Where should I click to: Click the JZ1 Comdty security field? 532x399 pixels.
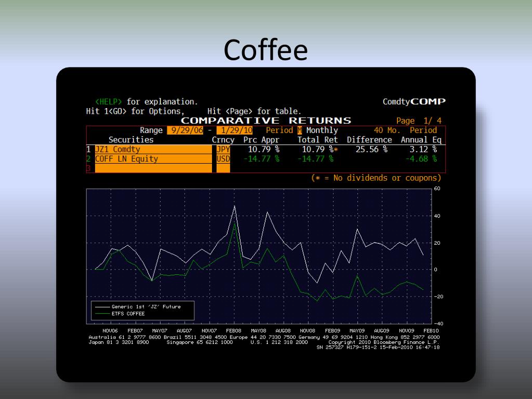[153, 149]
